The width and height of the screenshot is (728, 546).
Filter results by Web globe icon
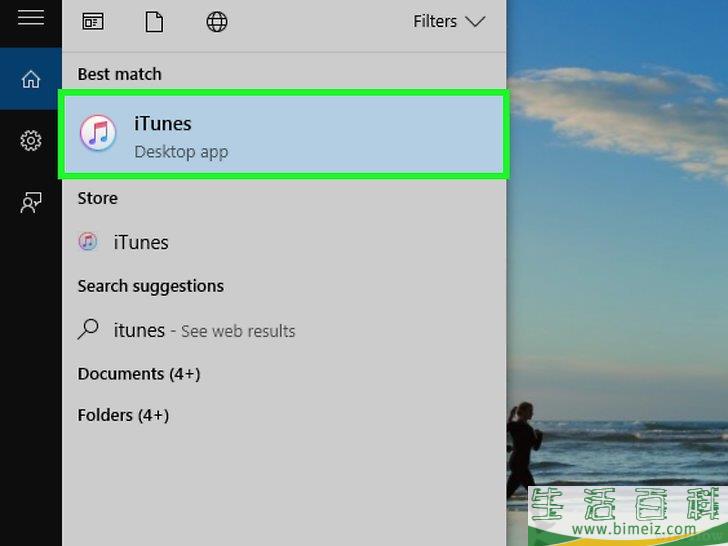pyautogui.click(x=217, y=22)
